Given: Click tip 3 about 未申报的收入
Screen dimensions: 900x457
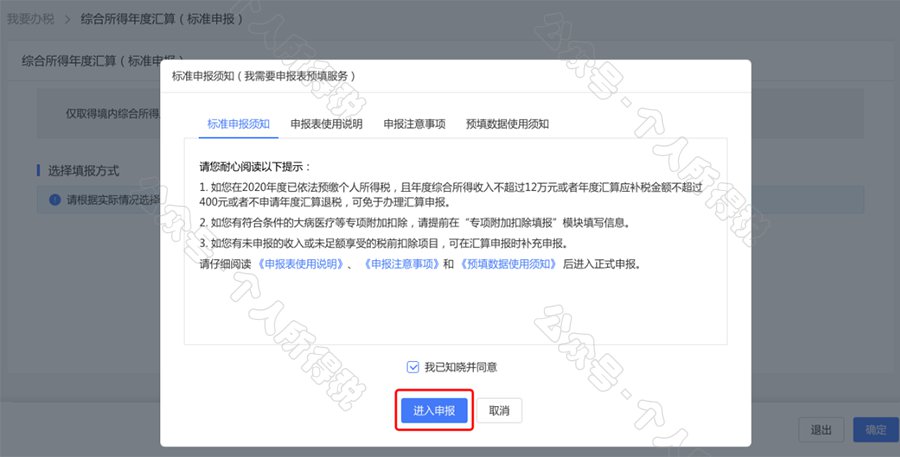Looking at the screenshot, I should pos(384,244).
